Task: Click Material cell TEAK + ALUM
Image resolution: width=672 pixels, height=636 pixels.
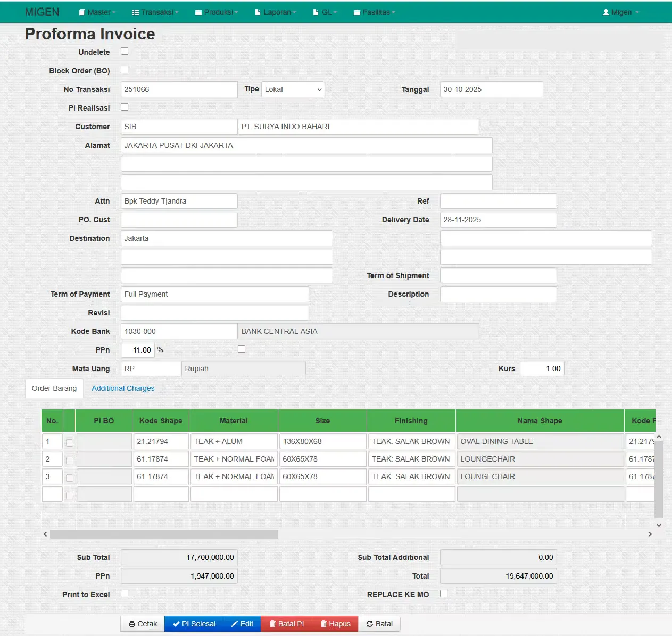Action: pos(234,441)
